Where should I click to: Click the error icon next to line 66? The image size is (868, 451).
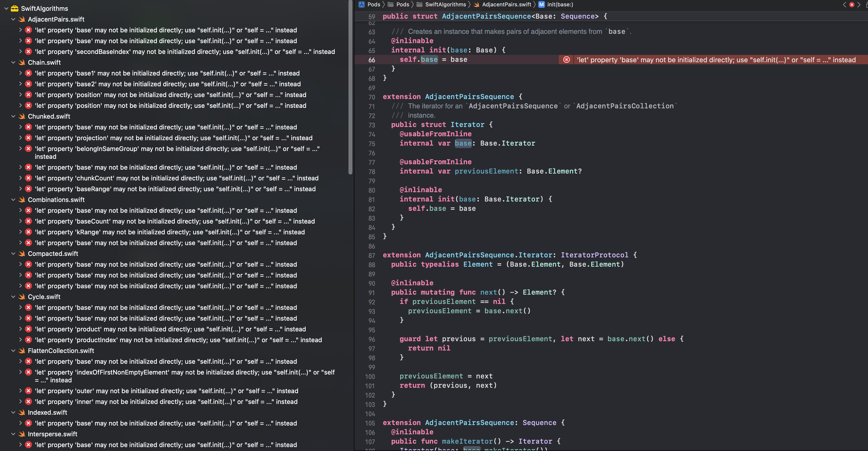pos(567,60)
